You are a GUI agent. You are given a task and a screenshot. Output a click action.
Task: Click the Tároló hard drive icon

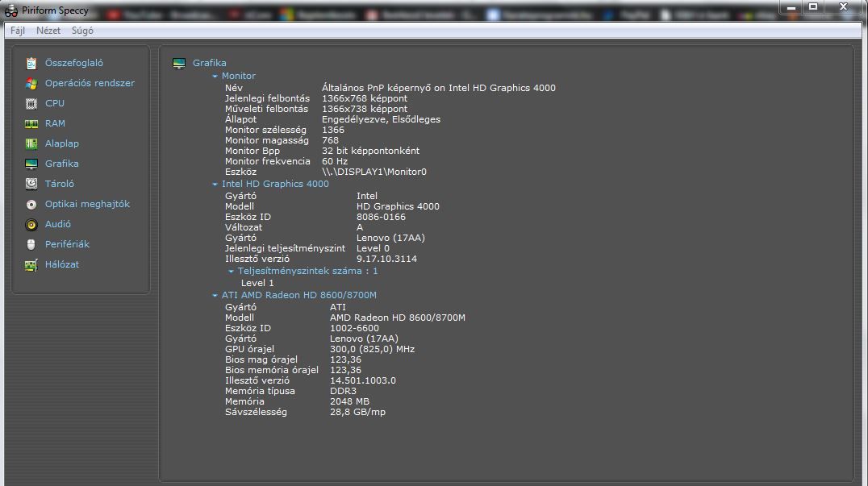[31, 184]
